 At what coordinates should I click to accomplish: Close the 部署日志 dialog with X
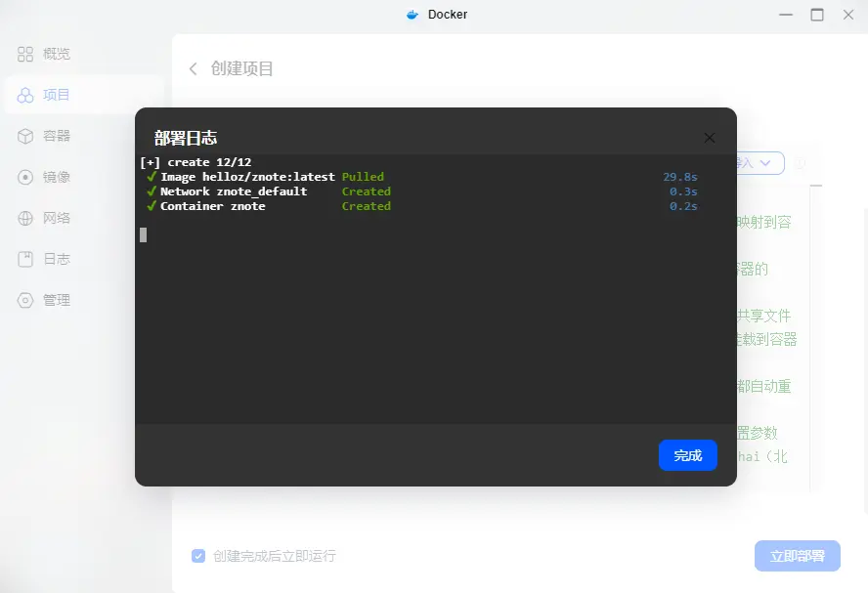point(709,138)
